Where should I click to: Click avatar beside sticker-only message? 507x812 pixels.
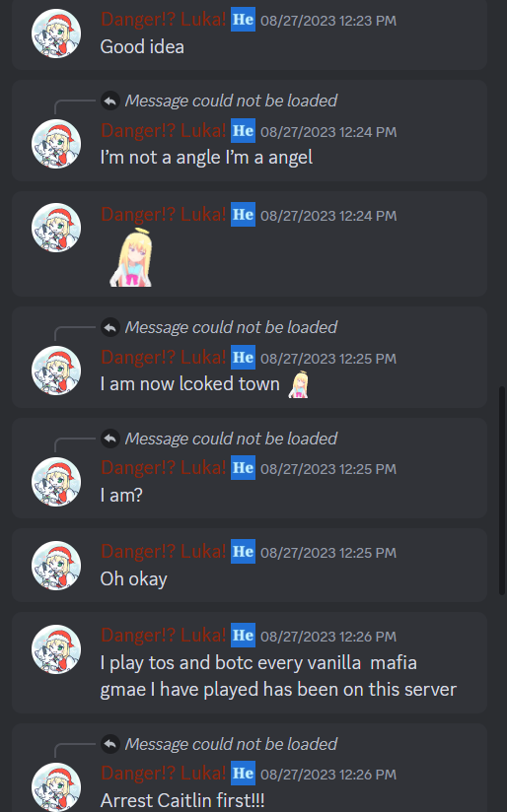(56, 228)
